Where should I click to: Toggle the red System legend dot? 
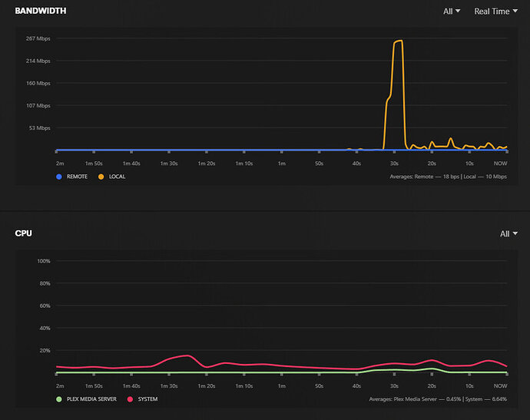tap(130, 399)
